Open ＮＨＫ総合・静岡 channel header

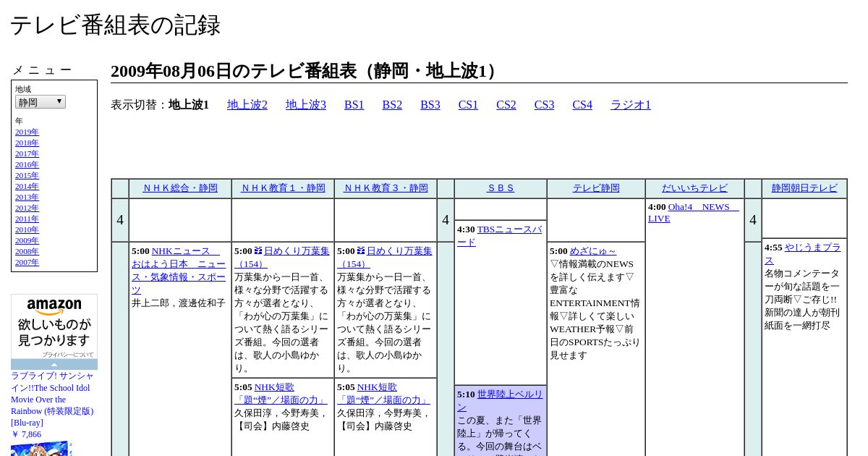(180, 188)
